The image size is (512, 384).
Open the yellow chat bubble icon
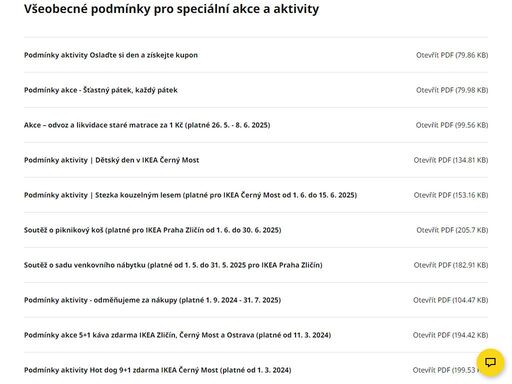click(490, 363)
